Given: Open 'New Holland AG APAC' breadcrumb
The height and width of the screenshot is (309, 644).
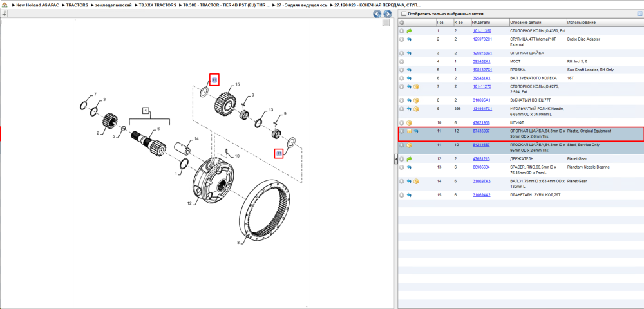Looking at the screenshot, I should pos(36,5).
